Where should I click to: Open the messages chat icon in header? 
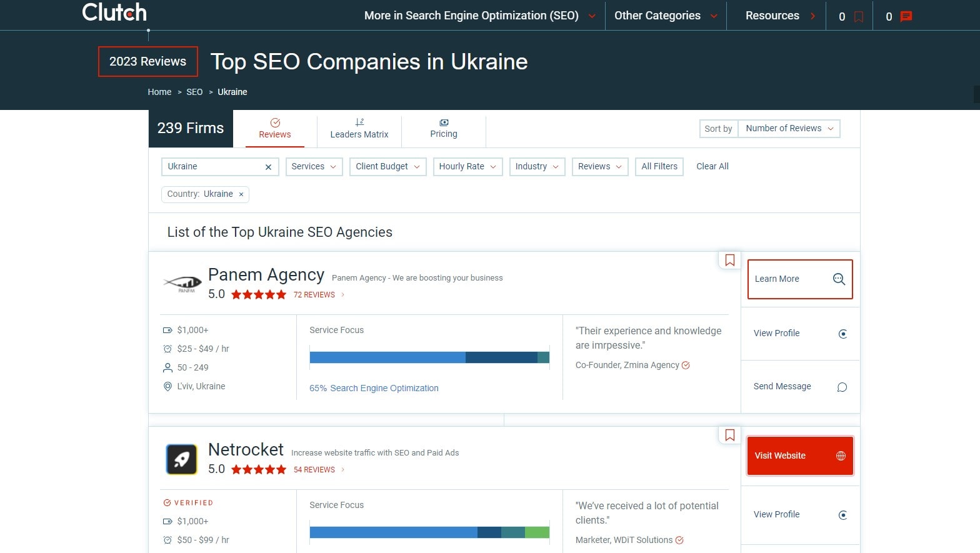coord(906,17)
